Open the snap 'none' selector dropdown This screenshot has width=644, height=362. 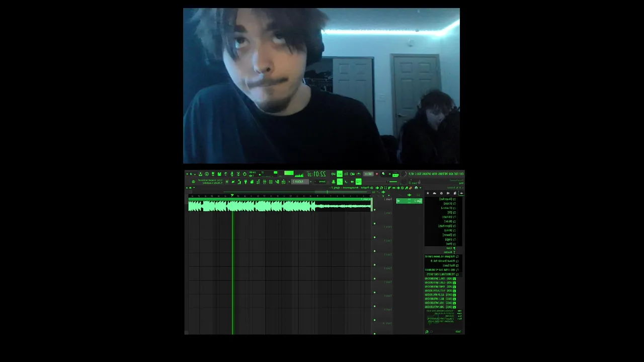tap(322, 182)
